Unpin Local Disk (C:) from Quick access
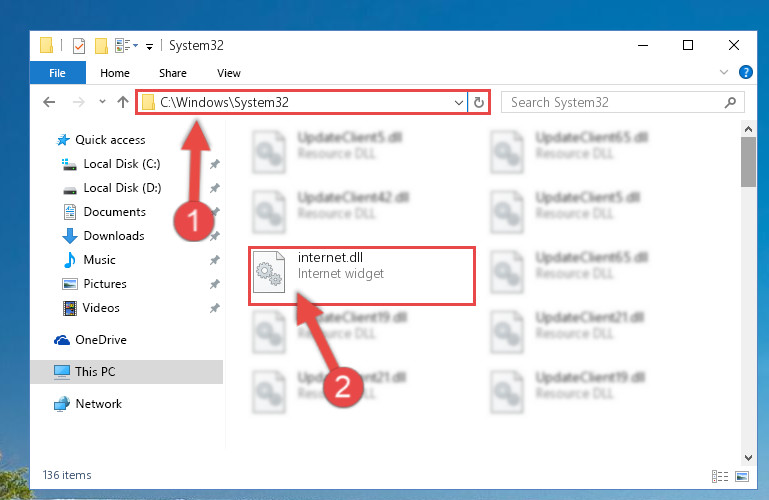The image size is (769, 500). coord(215,164)
